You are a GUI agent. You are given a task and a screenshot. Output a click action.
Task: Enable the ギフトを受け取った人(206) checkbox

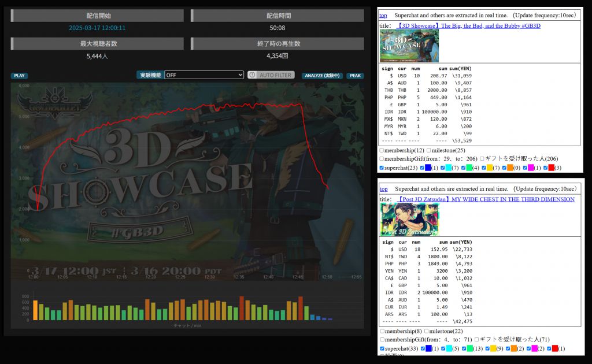pos(482,159)
